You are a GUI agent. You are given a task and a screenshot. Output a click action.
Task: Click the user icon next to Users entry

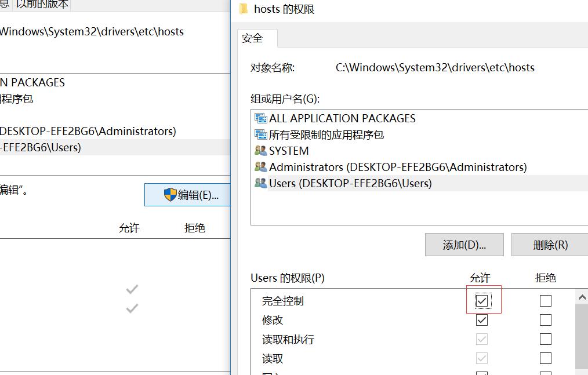(x=261, y=183)
